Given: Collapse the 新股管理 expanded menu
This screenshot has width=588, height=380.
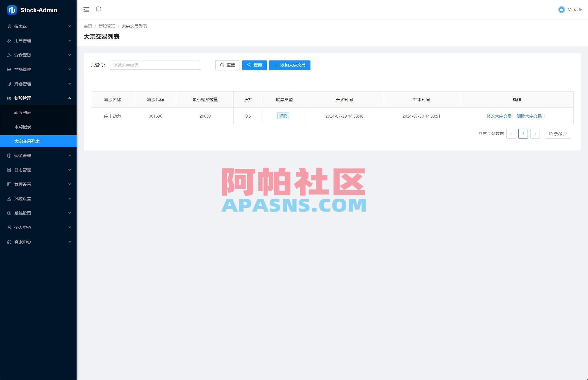Looking at the screenshot, I should (70, 98).
